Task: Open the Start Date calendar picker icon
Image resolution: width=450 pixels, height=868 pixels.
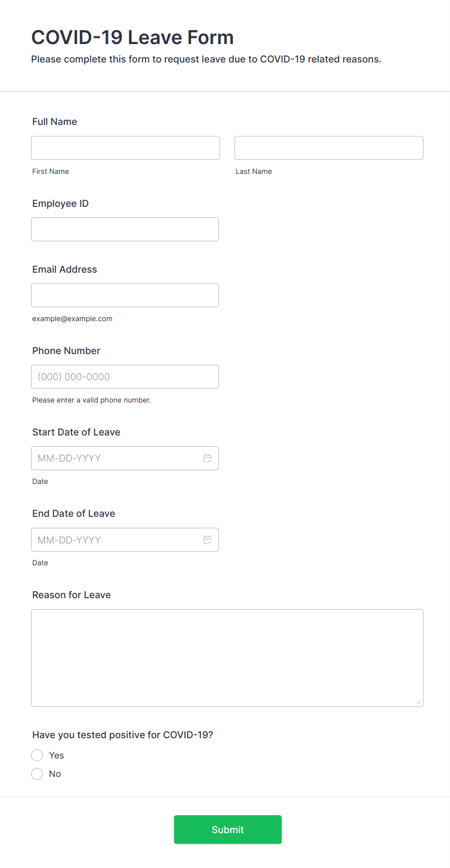Action: pos(208,458)
